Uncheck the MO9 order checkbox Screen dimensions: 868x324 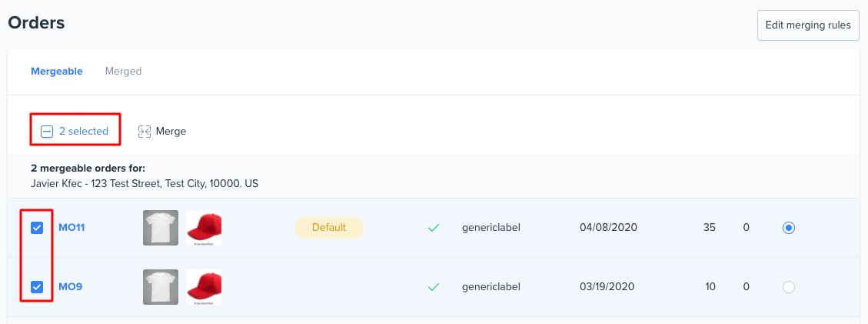pyautogui.click(x=37, y=287)
